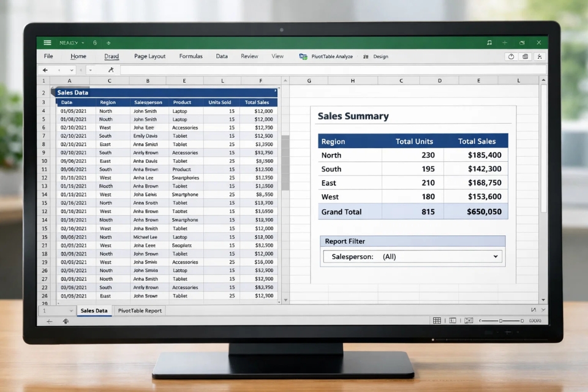The height and width of the screenshot is (392, 588).
Task: Click the back arrow above the column headers
Action: pos(44,69)
